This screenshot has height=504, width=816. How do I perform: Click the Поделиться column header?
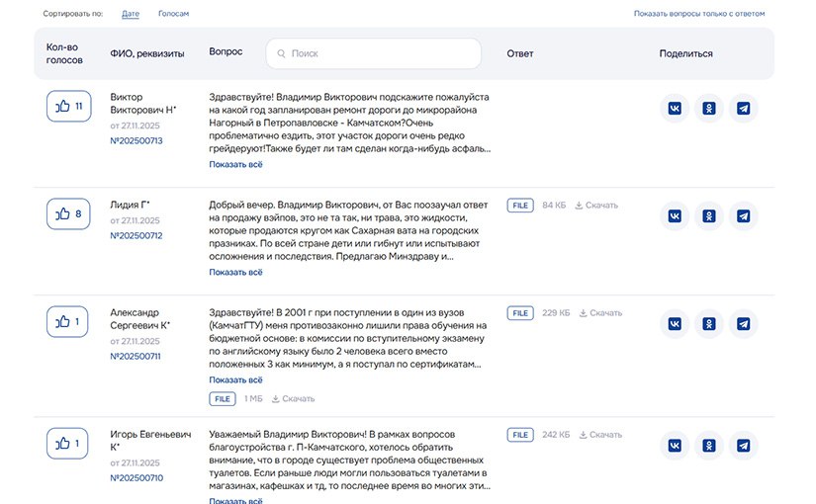(x=685, y=53)
